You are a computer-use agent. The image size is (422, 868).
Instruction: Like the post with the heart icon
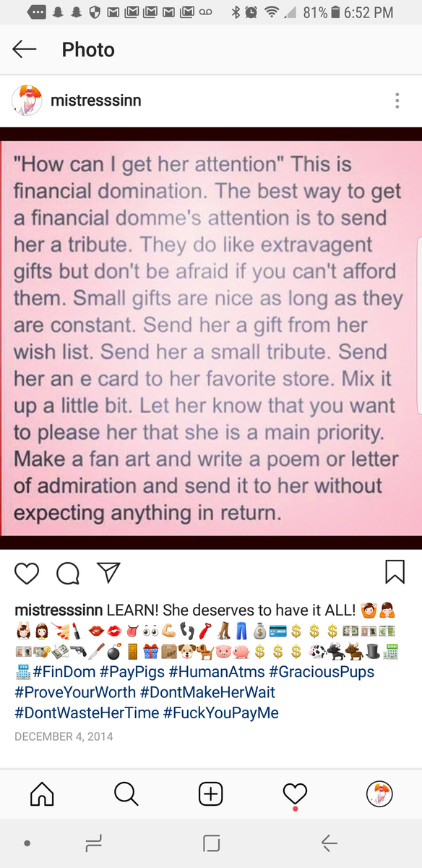(x=27, y=573)
